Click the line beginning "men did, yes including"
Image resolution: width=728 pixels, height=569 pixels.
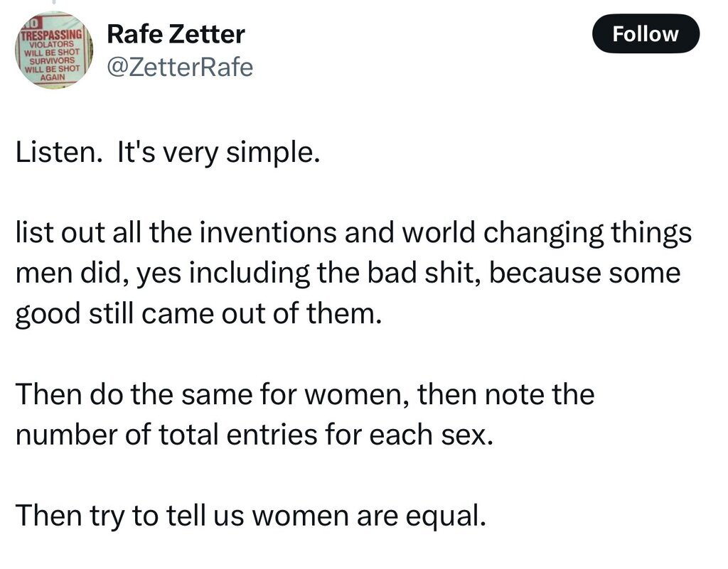(348, 273)
